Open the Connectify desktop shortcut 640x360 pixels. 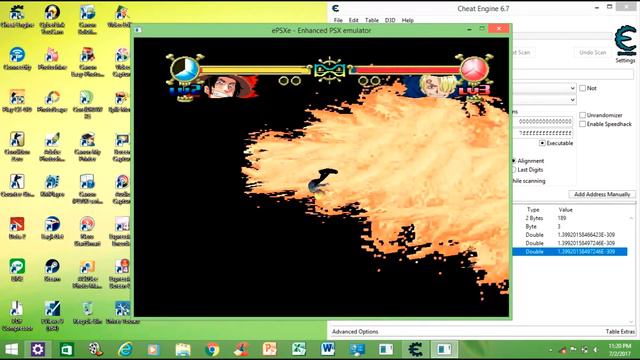click(17, 59)
